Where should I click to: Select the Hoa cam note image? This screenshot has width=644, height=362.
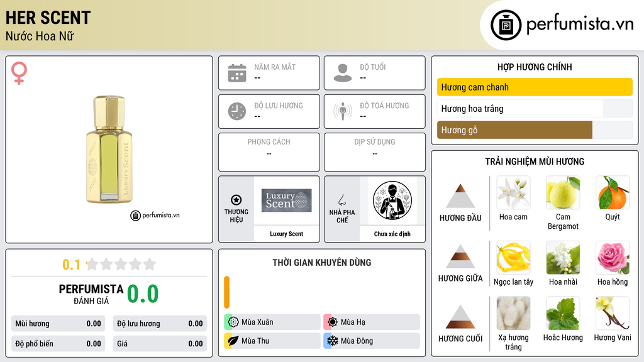pyautogui.click(x=513, y=192)
